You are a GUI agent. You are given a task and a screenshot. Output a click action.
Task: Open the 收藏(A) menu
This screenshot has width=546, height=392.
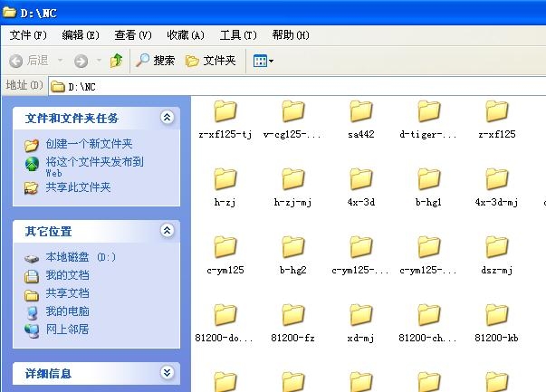coord(186,35)
